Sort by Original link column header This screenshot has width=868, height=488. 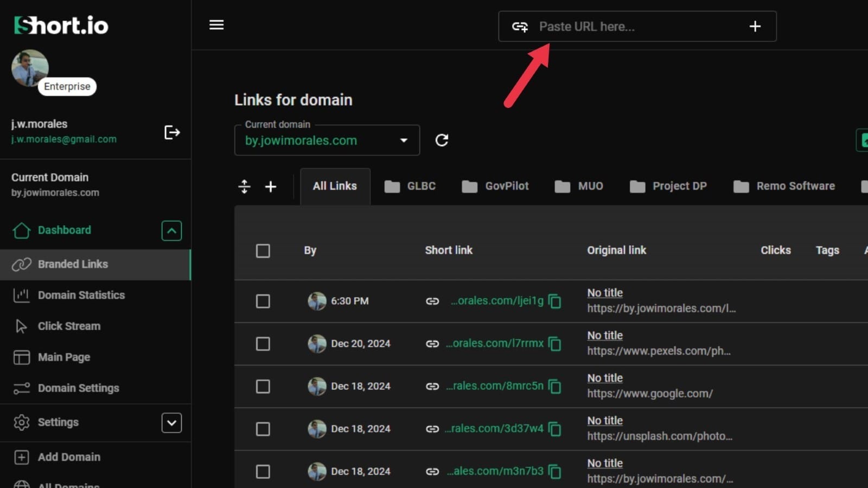pyautogui.click(x=617, y=251)
